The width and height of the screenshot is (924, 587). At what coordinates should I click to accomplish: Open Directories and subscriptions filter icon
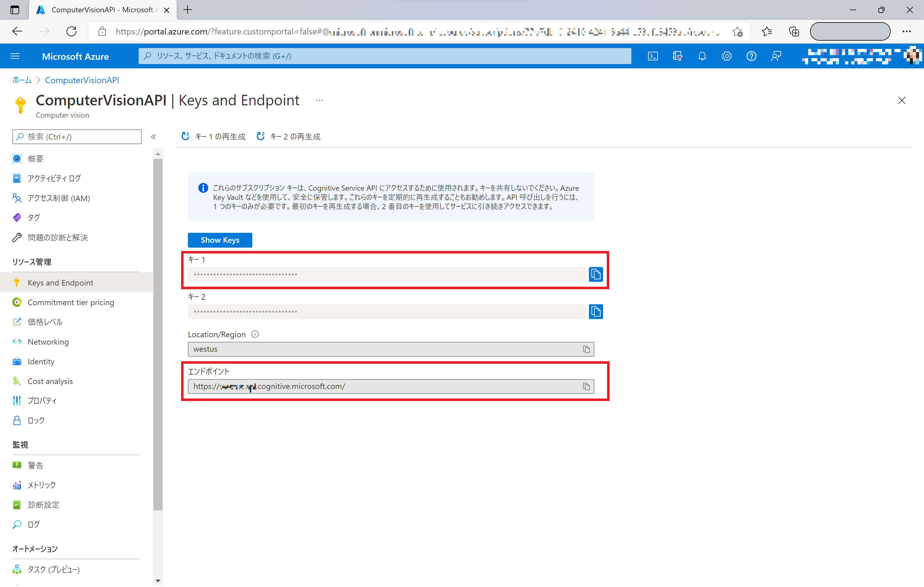(677, 56)
